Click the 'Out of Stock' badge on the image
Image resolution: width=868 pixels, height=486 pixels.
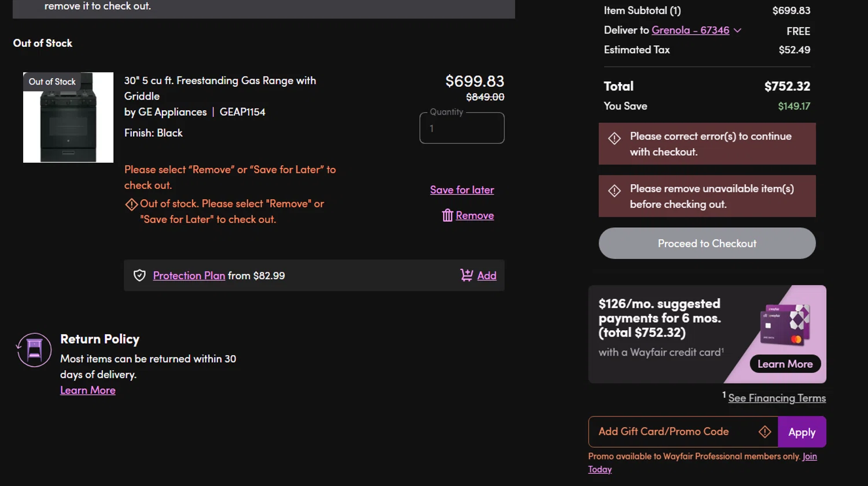pos(52,82)
